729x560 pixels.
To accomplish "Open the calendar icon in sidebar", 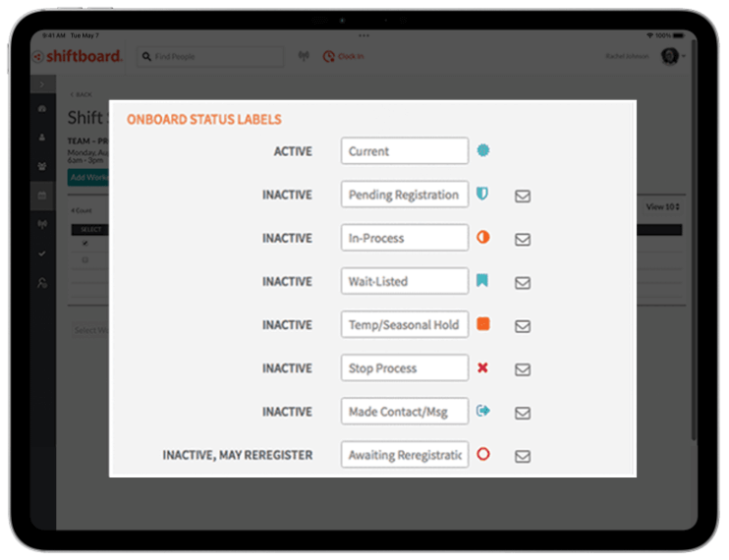I will click(42, 196).
